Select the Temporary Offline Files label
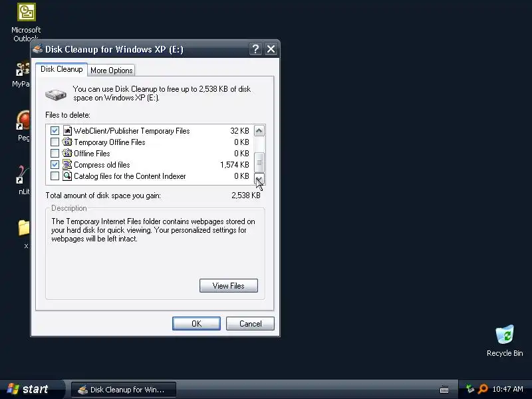 (x=110, y=142)
